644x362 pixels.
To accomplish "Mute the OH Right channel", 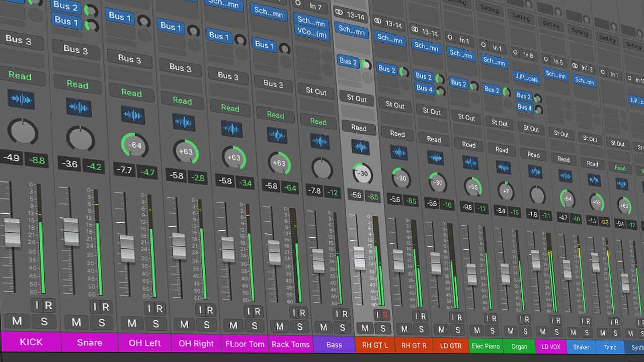I will [184, 325].
